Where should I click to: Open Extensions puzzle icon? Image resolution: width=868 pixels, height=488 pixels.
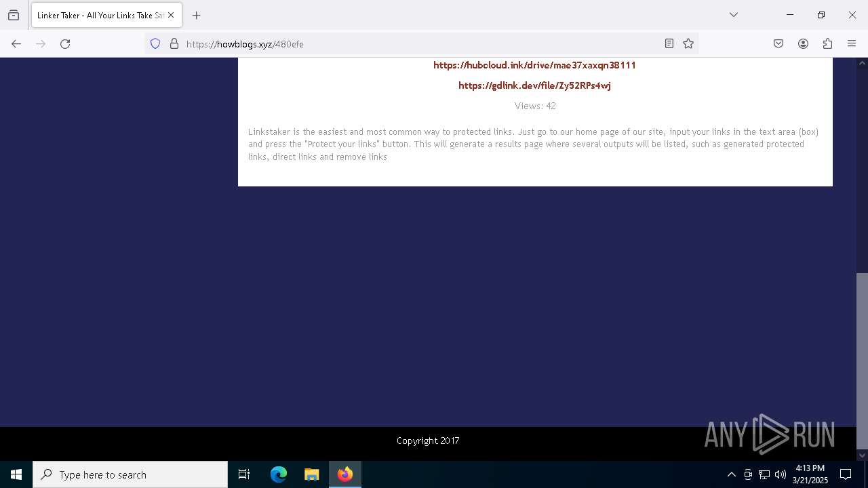(827, 44)
